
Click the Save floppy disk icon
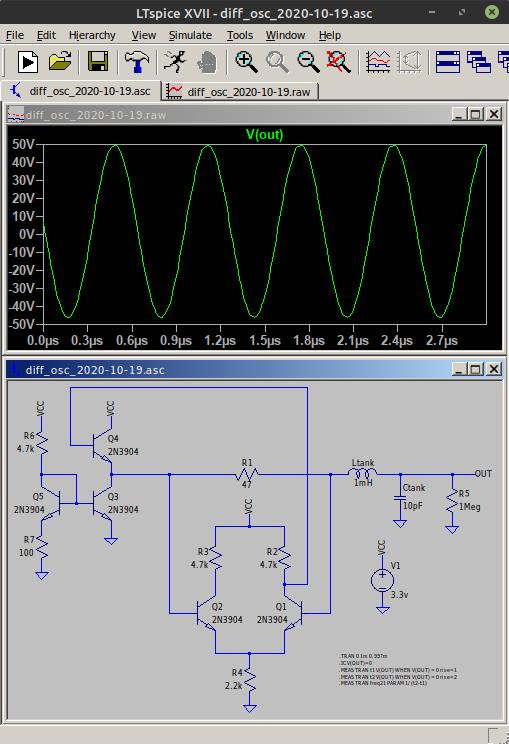(x=98, y=62)
